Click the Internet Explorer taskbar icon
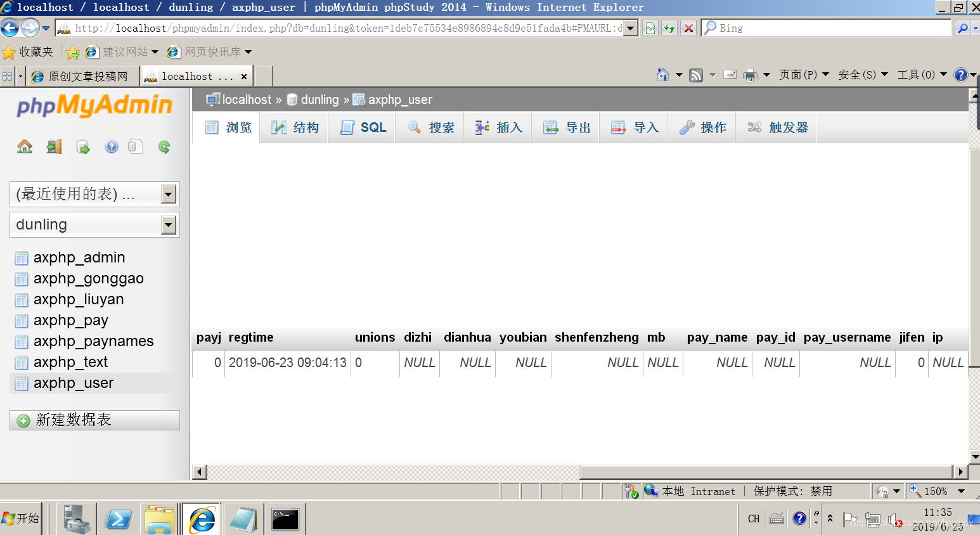Viewport: 980px width, 535px height. tap(202, 519)
